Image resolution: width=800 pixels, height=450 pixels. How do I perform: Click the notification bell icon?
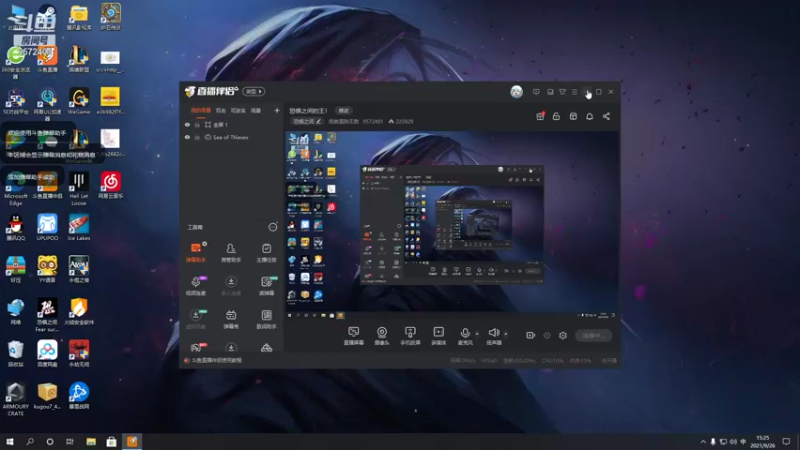[589, 116]
